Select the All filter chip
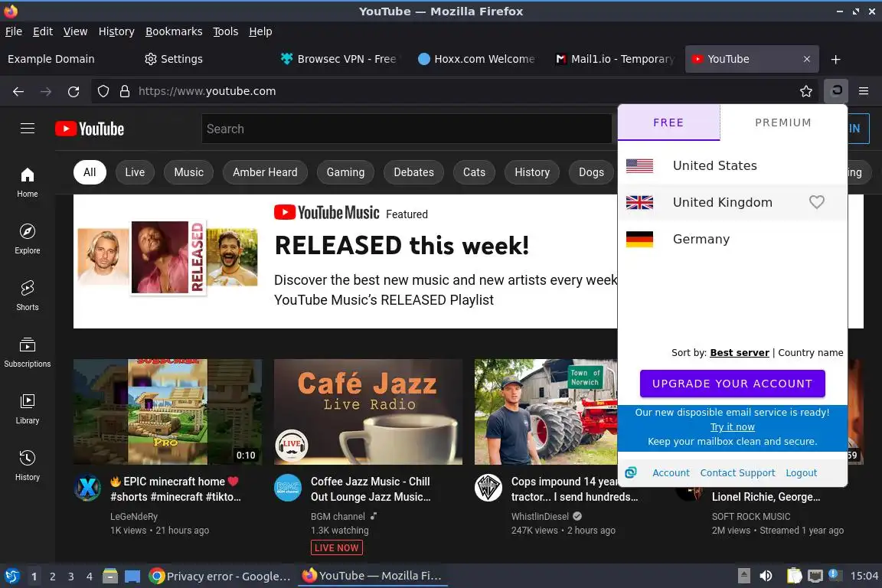Screen dimensions: 882x588 coord(90,172)
